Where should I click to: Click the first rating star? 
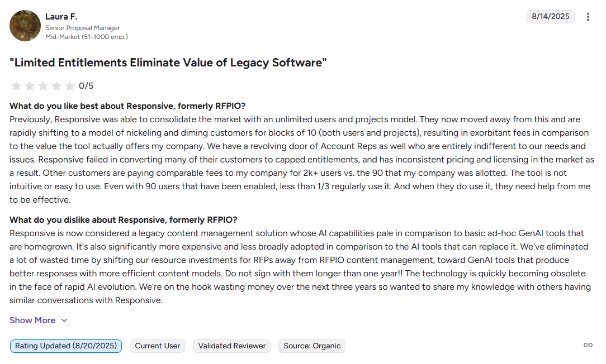coord(16,86)
